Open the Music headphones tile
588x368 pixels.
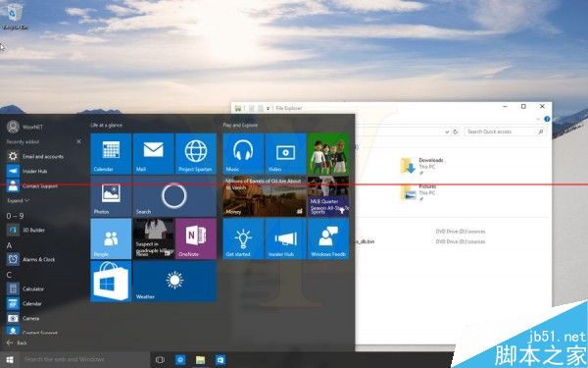[243, 154]
